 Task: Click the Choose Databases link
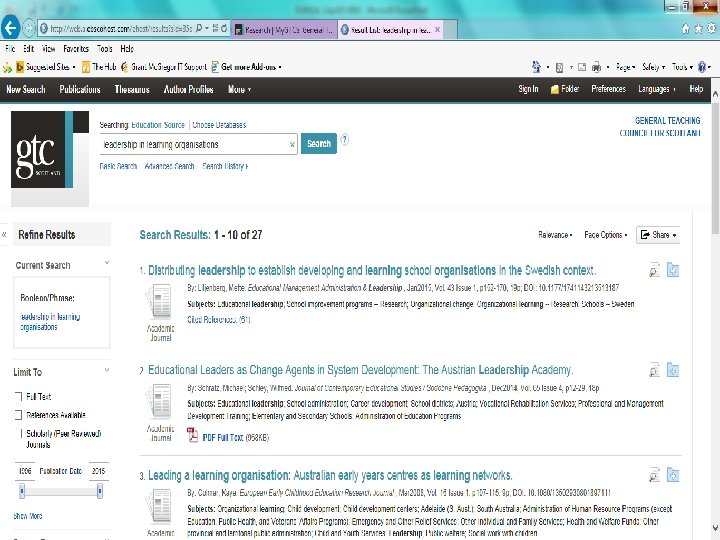(x=219, y=125)
